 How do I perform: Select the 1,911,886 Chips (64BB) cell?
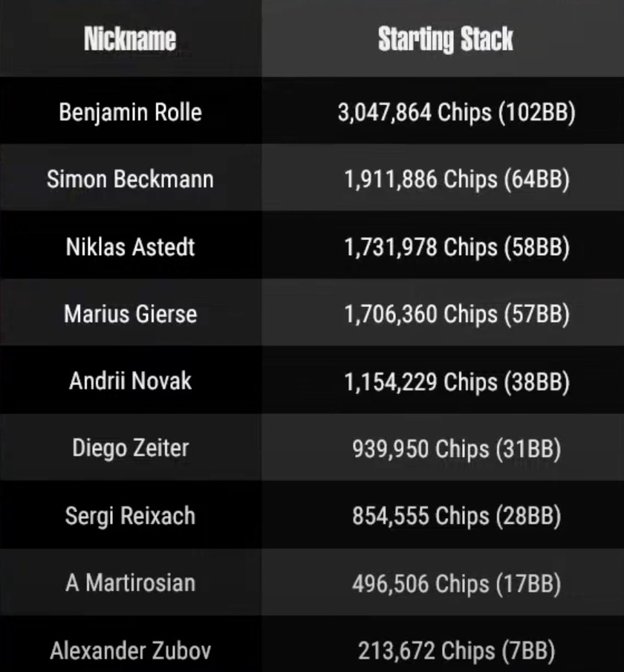tap(456, 179)
